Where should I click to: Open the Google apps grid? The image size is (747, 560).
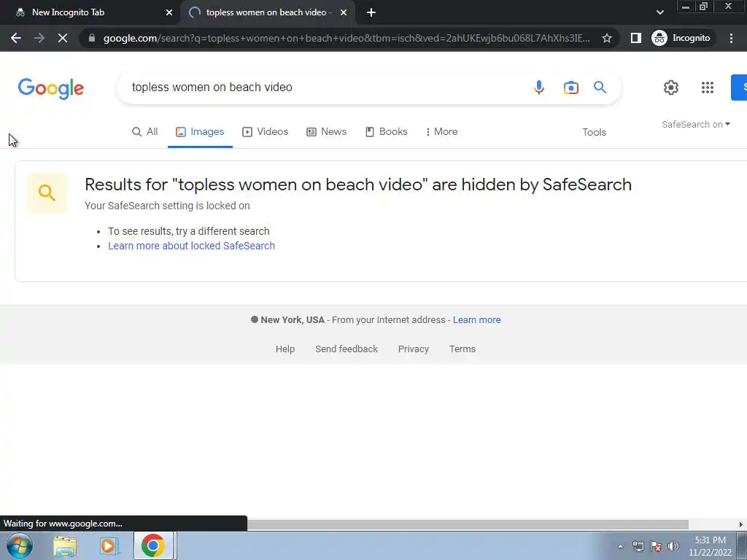coord(708,87)
